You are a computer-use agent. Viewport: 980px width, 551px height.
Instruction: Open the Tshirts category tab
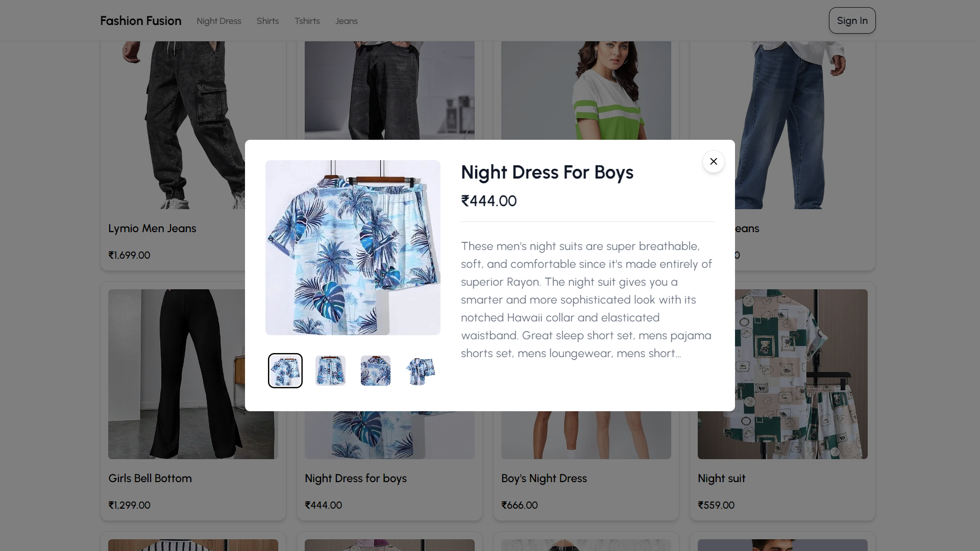coord(307,20)
